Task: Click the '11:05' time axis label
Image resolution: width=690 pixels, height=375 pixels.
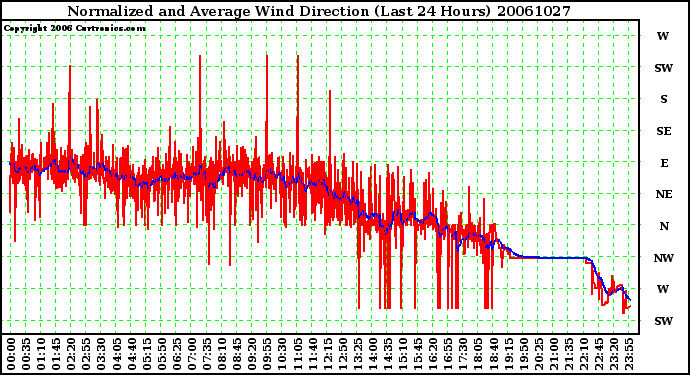Action: [297, 354]
